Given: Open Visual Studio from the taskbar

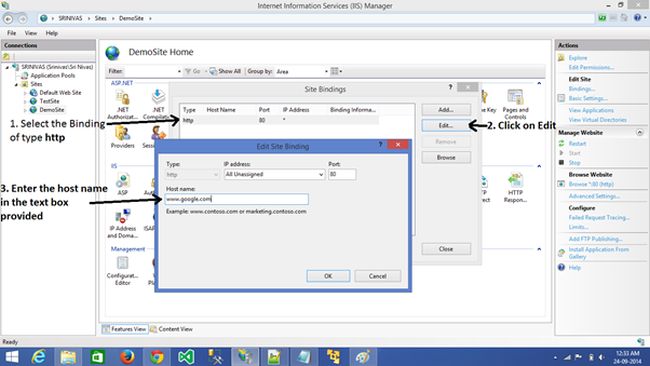Looking at the screenshot, I should tap(186, 357).
